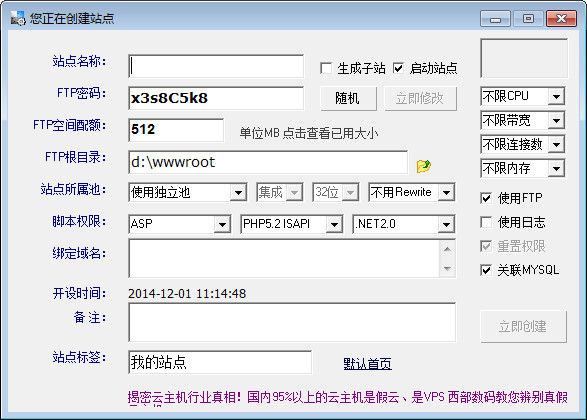Click the folder browse icon beside FTP根目录
The image size is (587, 420).
point(423,166)
